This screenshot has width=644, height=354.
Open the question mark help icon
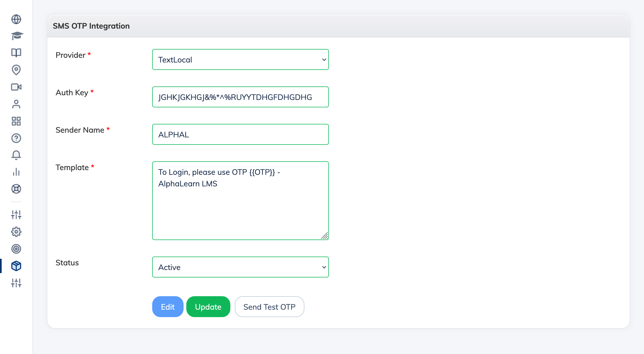click(x=16, y=138)
